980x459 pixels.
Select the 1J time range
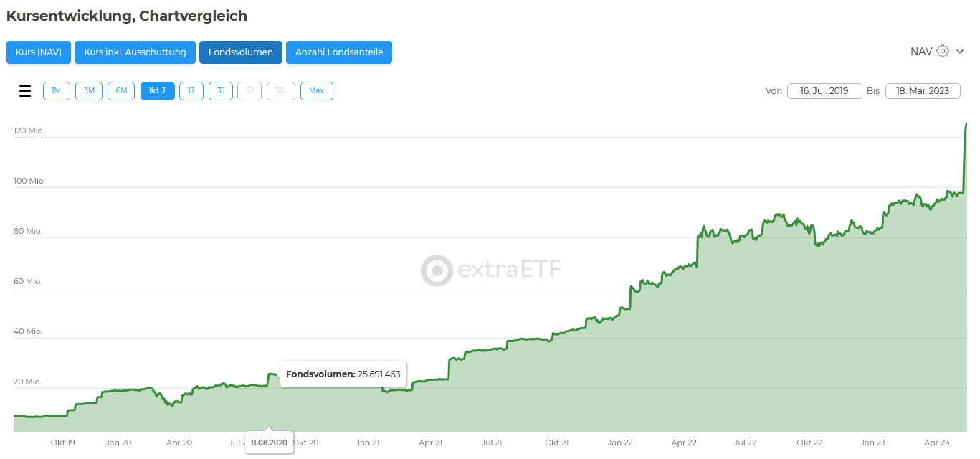[x=191, y=91]
